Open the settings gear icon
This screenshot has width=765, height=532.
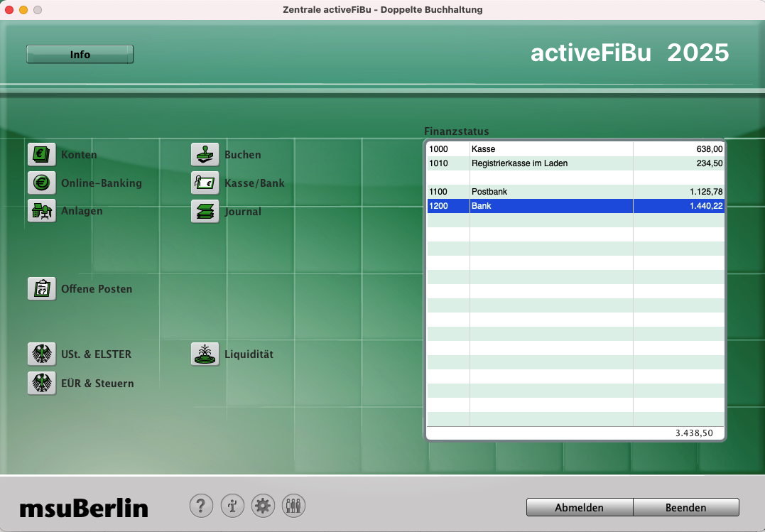(264, 506)
